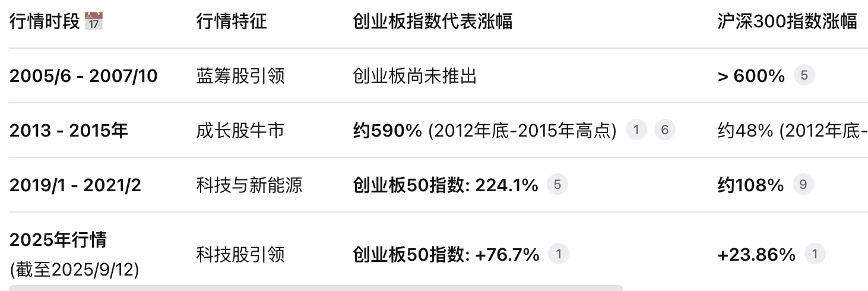Click citation 9 next to 约108%
Image resolution: width=868 pixels, height=291 pixels.
click(803, 185)
